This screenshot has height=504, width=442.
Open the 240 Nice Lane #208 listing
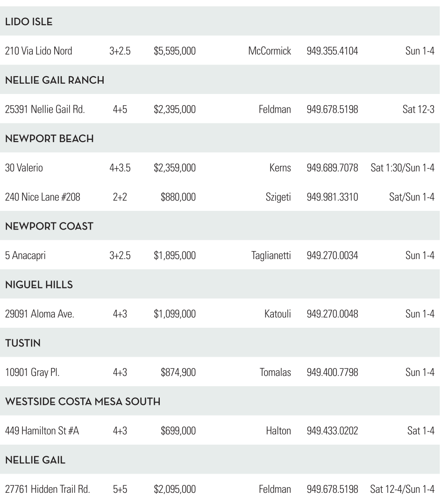click(43, 197)
